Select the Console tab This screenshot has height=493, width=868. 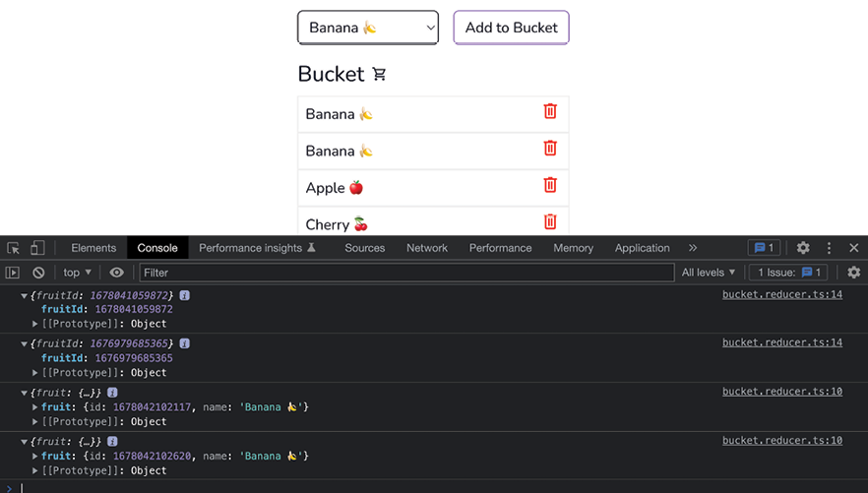(x=157, y=248)
